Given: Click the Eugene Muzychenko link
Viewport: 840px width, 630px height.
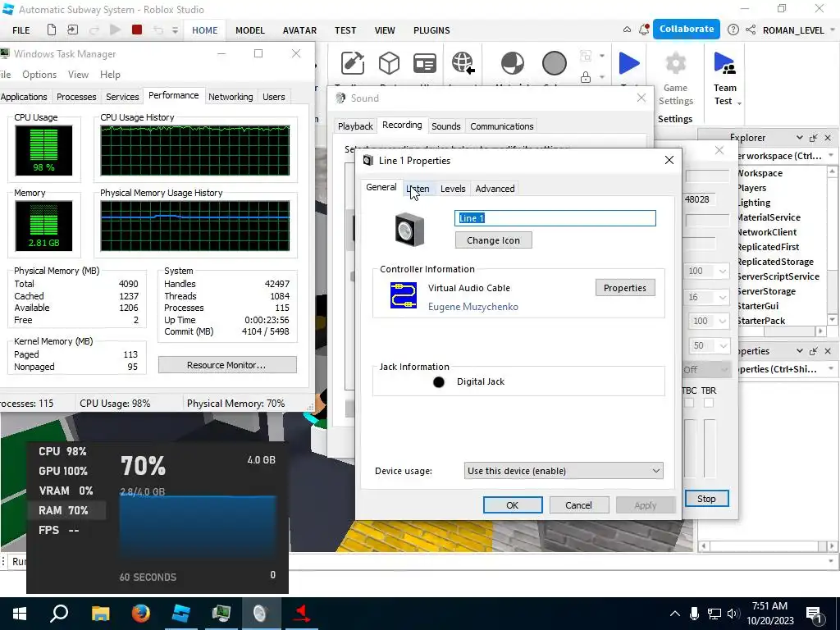Looking at the screenshot, I should pyautogui.click(x=473, y=307).
